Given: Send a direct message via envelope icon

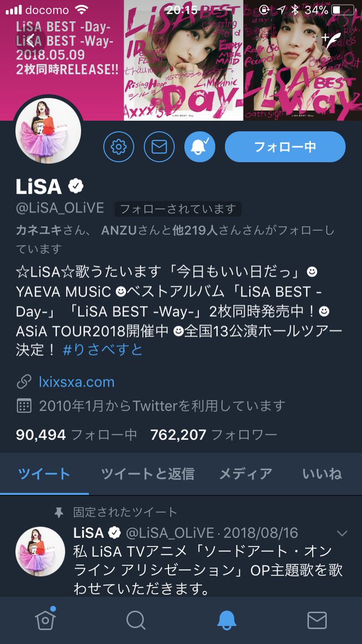Looking at the screenshot, I should tap(159, 147).
